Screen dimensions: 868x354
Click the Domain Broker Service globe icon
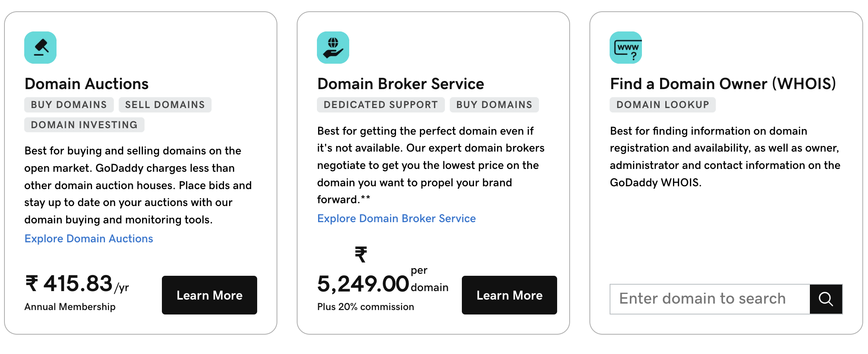(x=333, y=47)
